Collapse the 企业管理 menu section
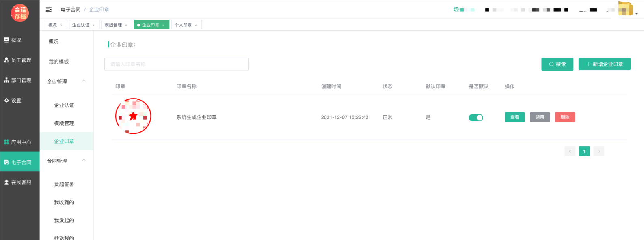Screen dimensions: 644x240 pos(84,81)
